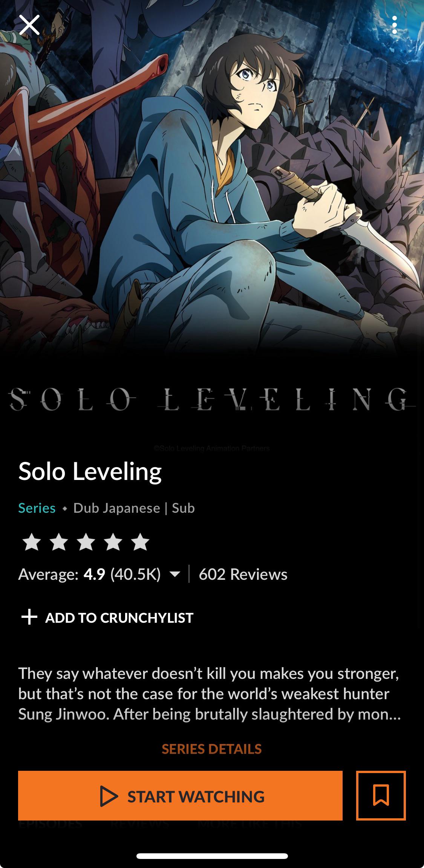Select the teal Series label

[x=37, y=508]
